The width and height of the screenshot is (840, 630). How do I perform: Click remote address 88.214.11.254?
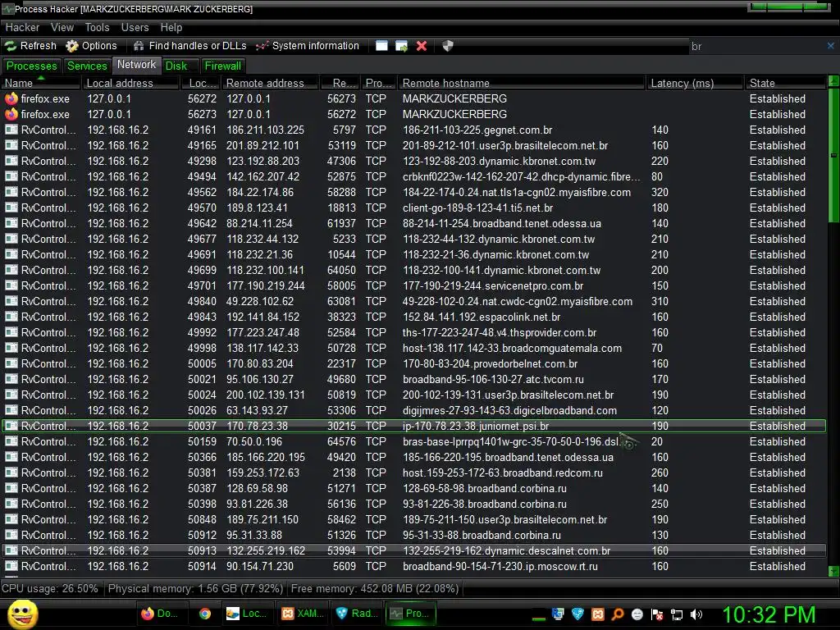(x=259, y=223)
